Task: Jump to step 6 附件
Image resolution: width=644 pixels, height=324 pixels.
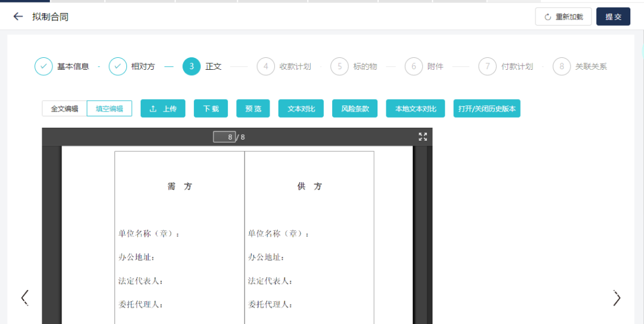Action: tap(413, 66)
